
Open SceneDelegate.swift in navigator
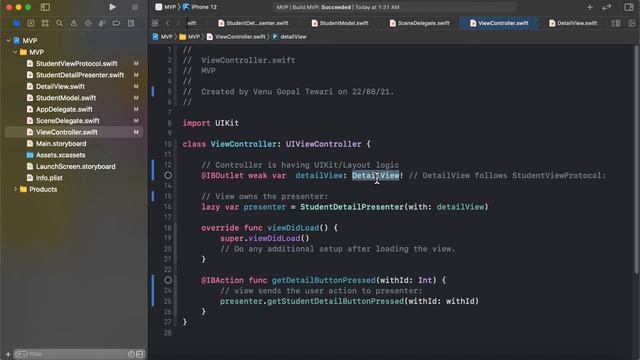click(x=67, y=121)
